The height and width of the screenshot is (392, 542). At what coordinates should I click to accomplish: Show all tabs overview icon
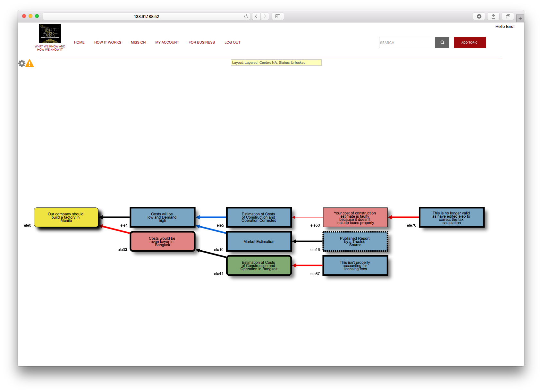point(508,16)
